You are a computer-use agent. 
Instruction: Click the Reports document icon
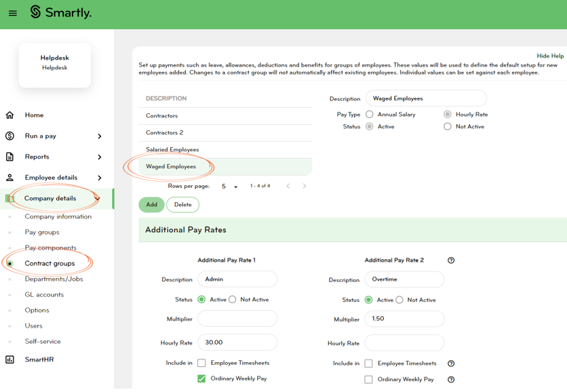[8, 156]
